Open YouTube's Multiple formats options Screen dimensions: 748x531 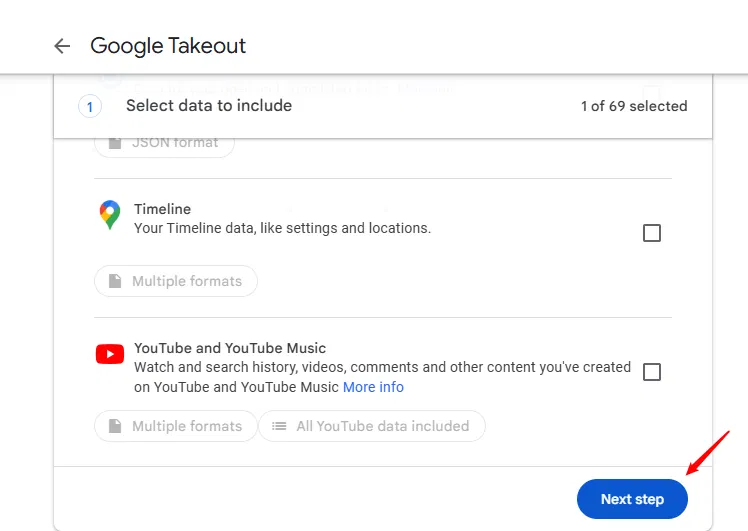point(176,426)
